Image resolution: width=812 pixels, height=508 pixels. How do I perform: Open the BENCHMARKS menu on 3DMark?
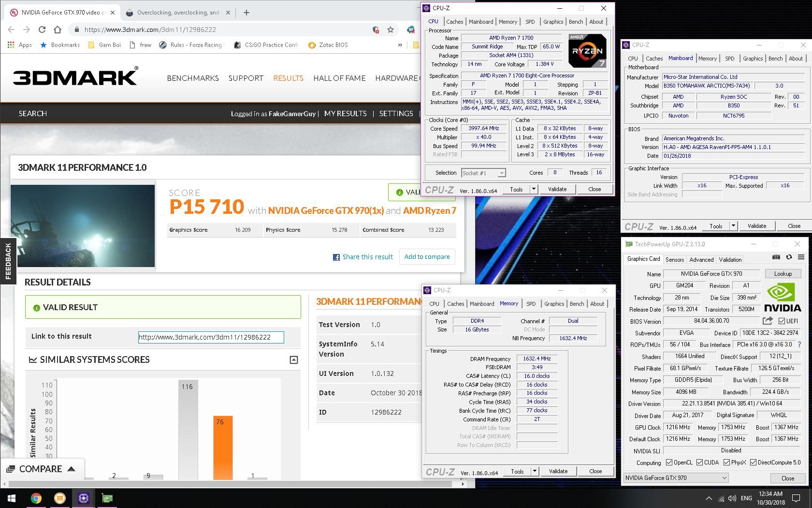pyautogui.click(x=193, y=78)
